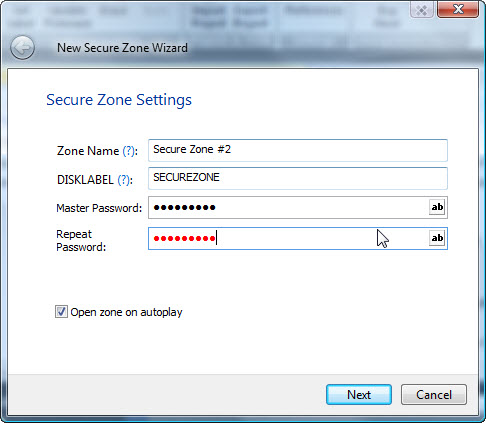Cancel the secure zone wizard

click(x=434, y=395)
